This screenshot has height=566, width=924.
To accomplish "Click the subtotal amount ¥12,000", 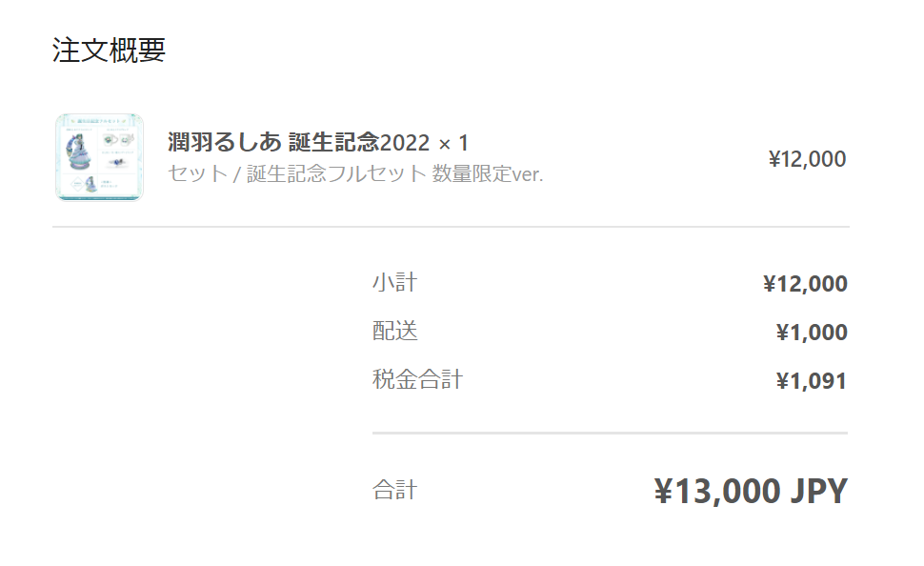I will pyautogui.click(x=805, y=284).
